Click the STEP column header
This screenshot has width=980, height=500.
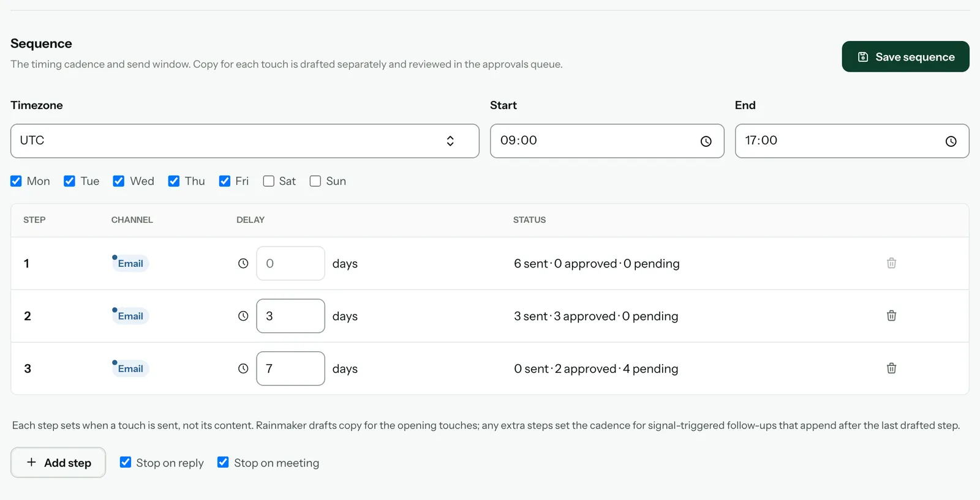34,220
